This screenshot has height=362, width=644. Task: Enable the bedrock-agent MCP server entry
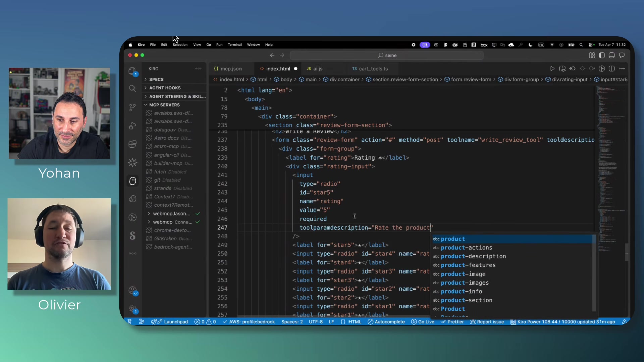point(173,247)
